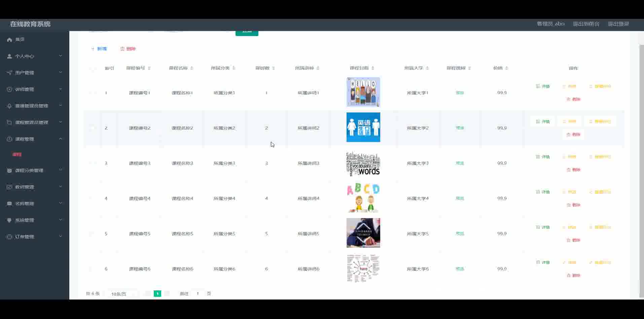Click the clock icon for 课程管理
This screenshot has height=319, width=644.
tap(9, 139)
